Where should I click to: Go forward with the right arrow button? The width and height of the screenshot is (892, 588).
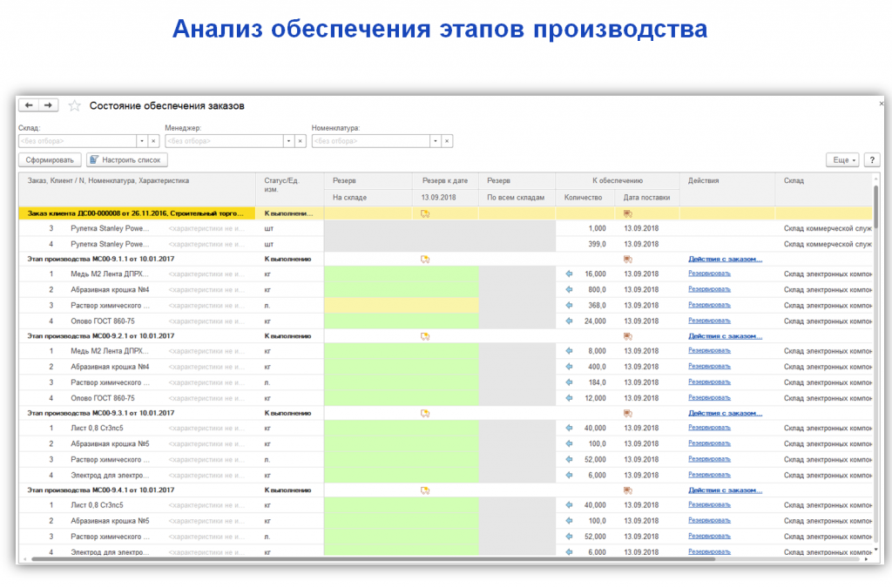(49, 105)
